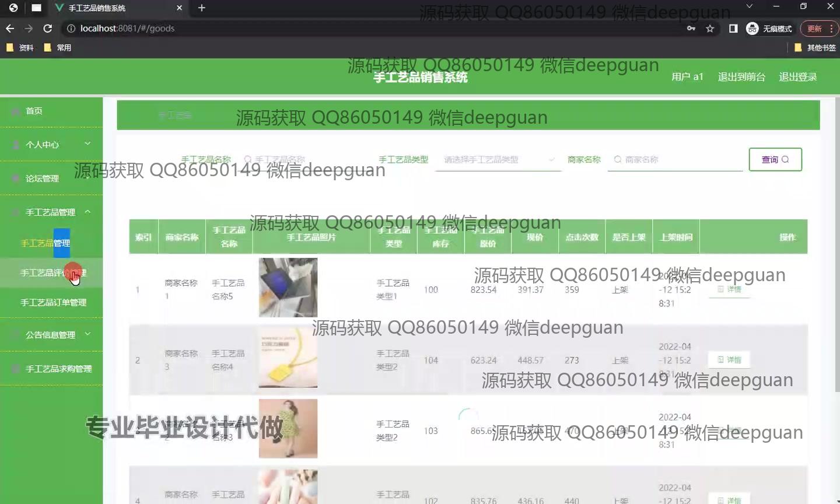Open girl in dress image in row 3
This screenshot has height=504, width=840.
click(x=288, y=429)
